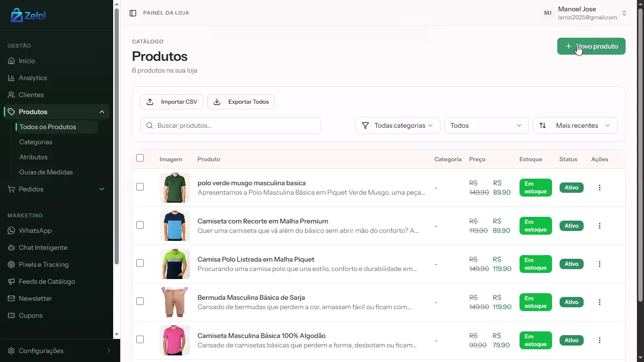The width and height of the screenshot is (644, 362).
Task: Click the WhatsApp icon in Marketing
Action: [x=11, y=230]
